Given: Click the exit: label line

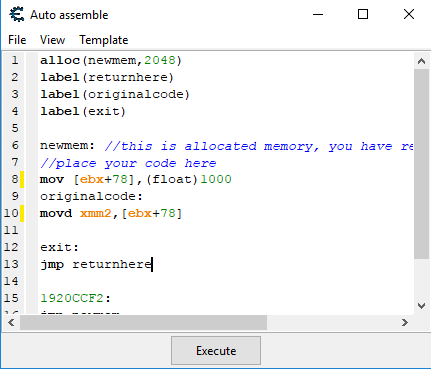Looking at the screenshot, I should (59, 247).
